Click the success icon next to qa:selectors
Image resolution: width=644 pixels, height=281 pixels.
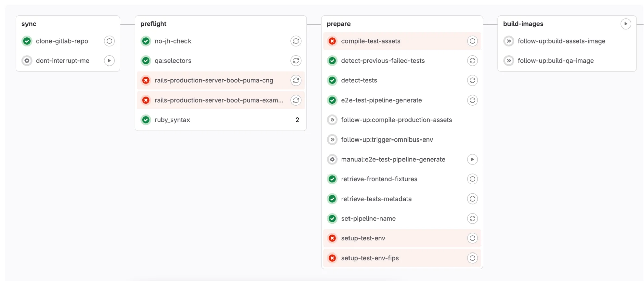[x=146, y=61]
